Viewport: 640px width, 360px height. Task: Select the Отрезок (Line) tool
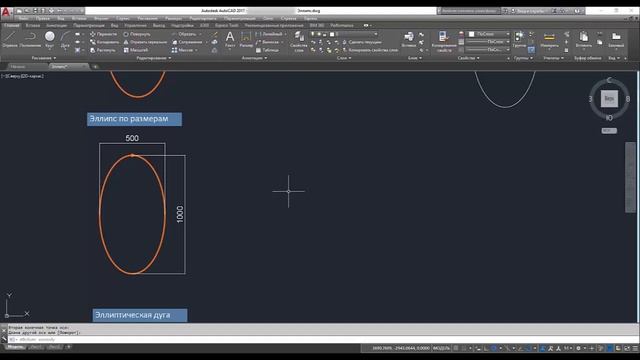pos(10,40)
